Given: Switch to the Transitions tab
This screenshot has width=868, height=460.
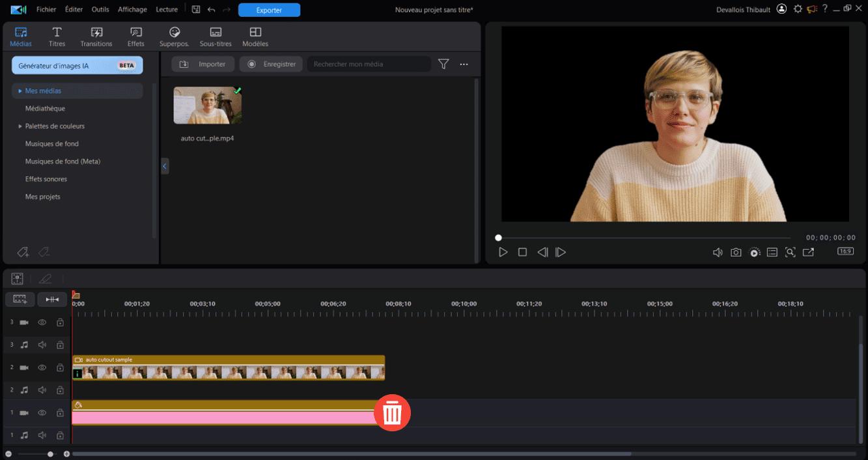Looking at the screenshot, I should 96,36.
